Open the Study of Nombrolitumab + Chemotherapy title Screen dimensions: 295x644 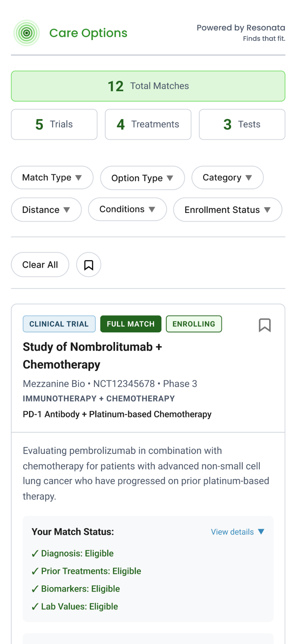pos(93,355)
